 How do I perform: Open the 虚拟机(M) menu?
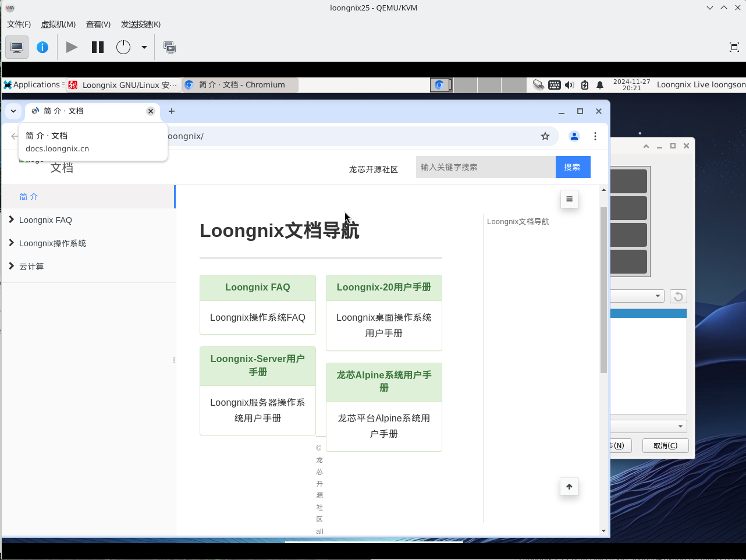click(58, 24)
